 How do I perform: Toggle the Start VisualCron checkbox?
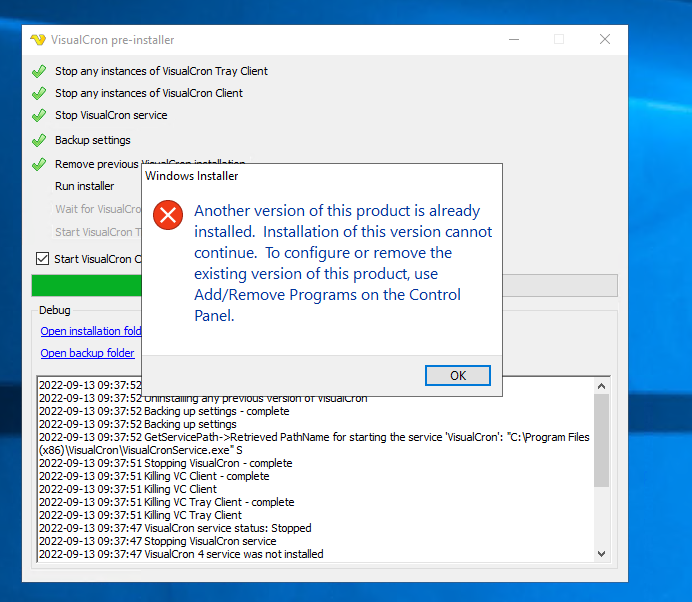click(x=42, y=259)
